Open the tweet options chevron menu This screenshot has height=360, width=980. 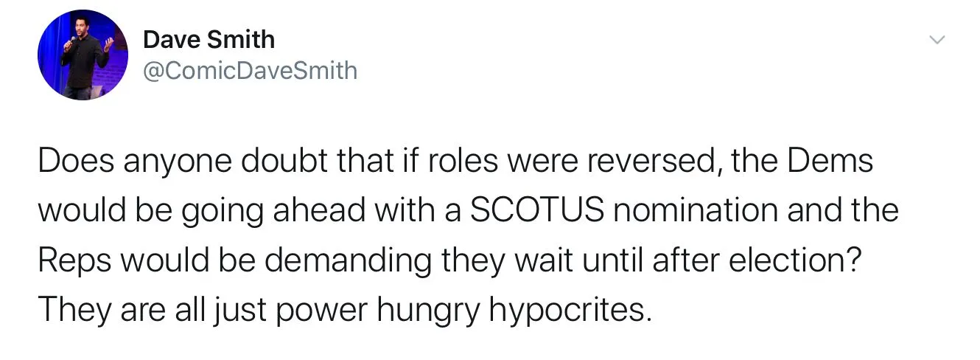[937, 41]
